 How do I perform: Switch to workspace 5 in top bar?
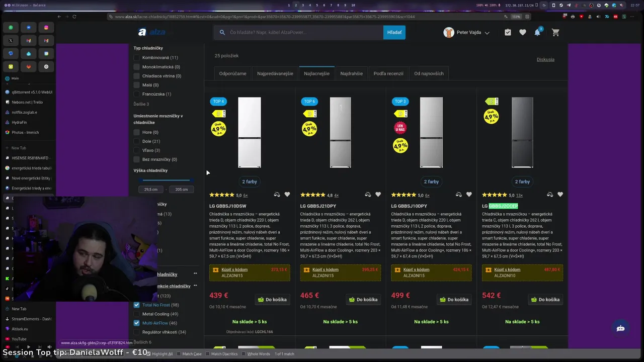pyautogui.click(x=317, y=5)
